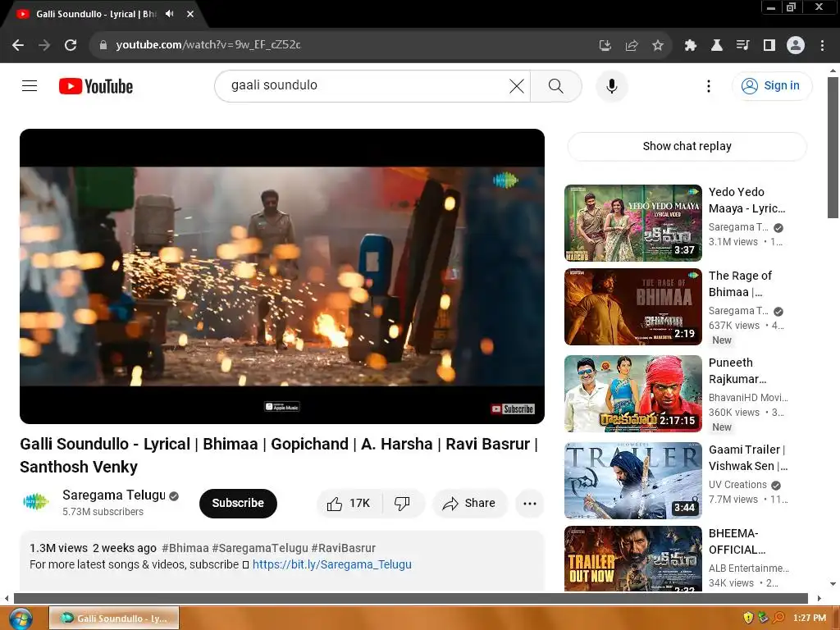Click the browser forward arrow
The width and height of the screenshot is (840, 630).
click(x=44, y=45)
